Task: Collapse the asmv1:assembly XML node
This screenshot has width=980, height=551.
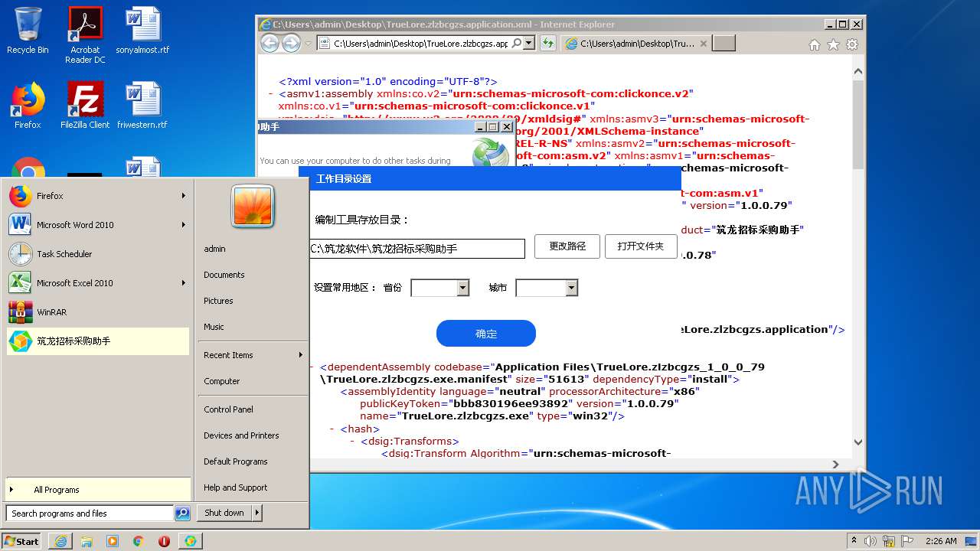Action: [272, 93]
